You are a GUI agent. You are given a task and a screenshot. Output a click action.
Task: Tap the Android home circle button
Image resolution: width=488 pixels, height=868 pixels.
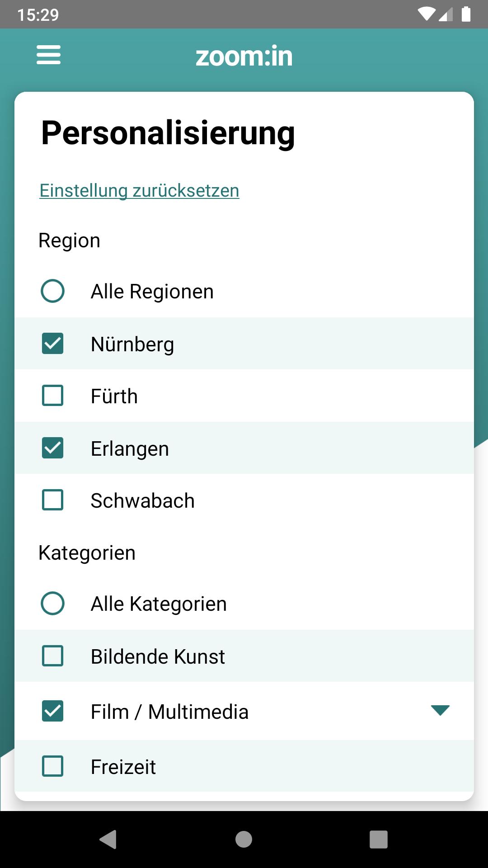pos(244,840)
